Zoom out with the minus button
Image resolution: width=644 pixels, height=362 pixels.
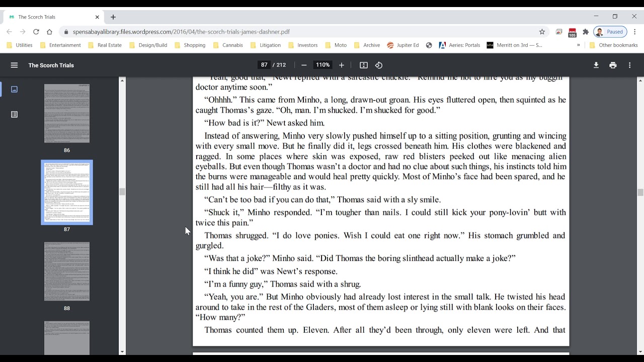[x=304, y=65]
